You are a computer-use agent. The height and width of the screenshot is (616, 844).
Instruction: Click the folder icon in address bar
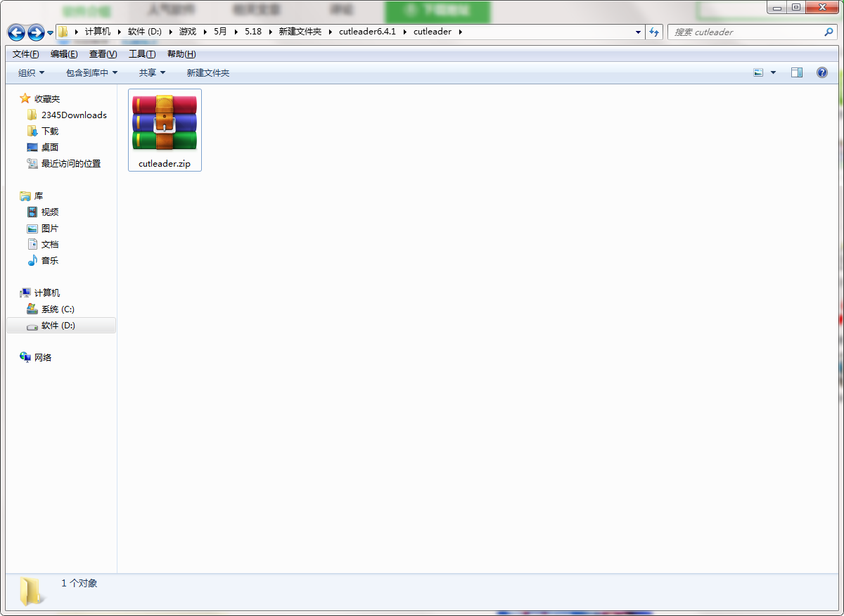(63, 32)
